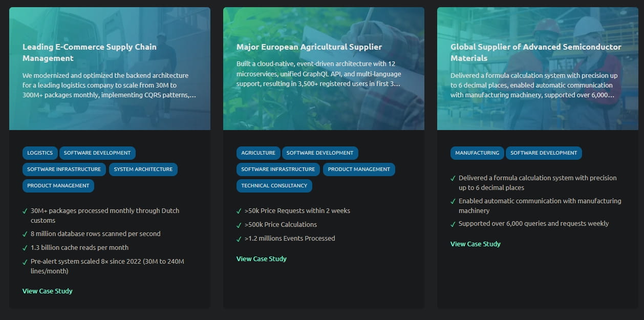Click checkmark icon beside "8 million database rows"

[x=25, y=234]
